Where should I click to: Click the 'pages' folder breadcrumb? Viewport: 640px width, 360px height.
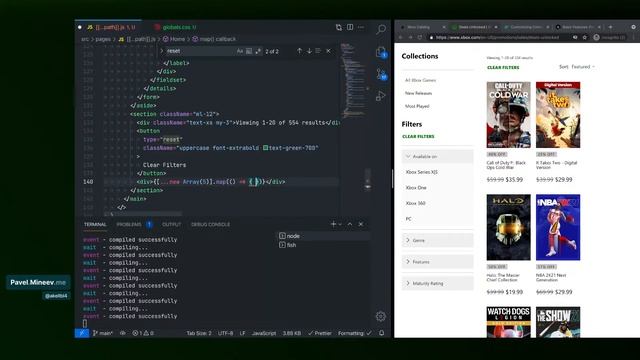(103, 39)
